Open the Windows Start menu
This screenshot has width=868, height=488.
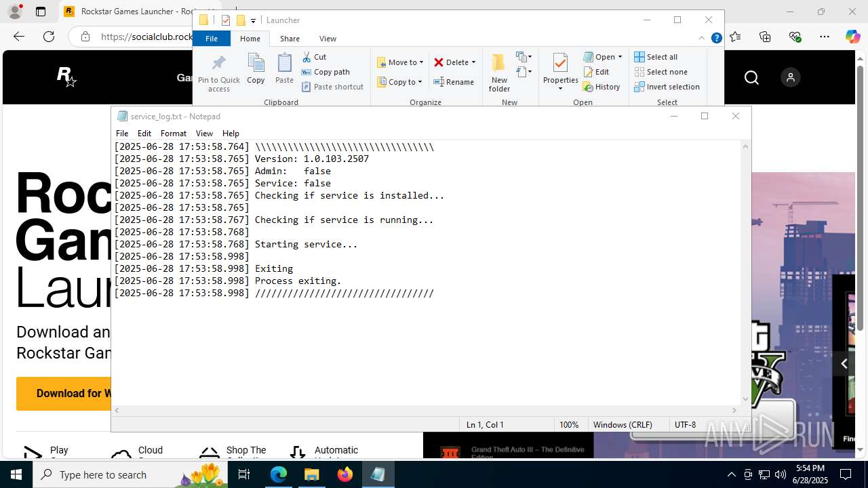(x=16, y=474)
